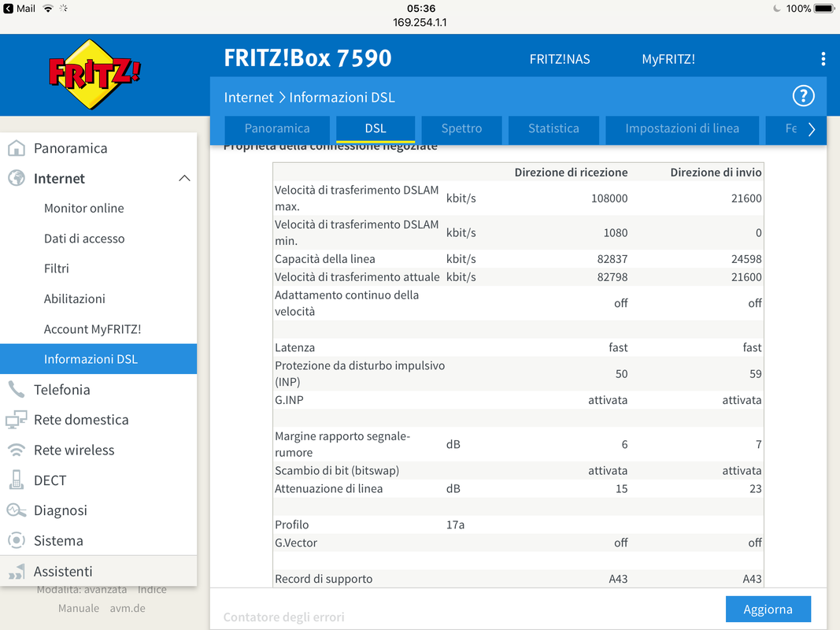Click the Internet globe icon

click(17, 178)
